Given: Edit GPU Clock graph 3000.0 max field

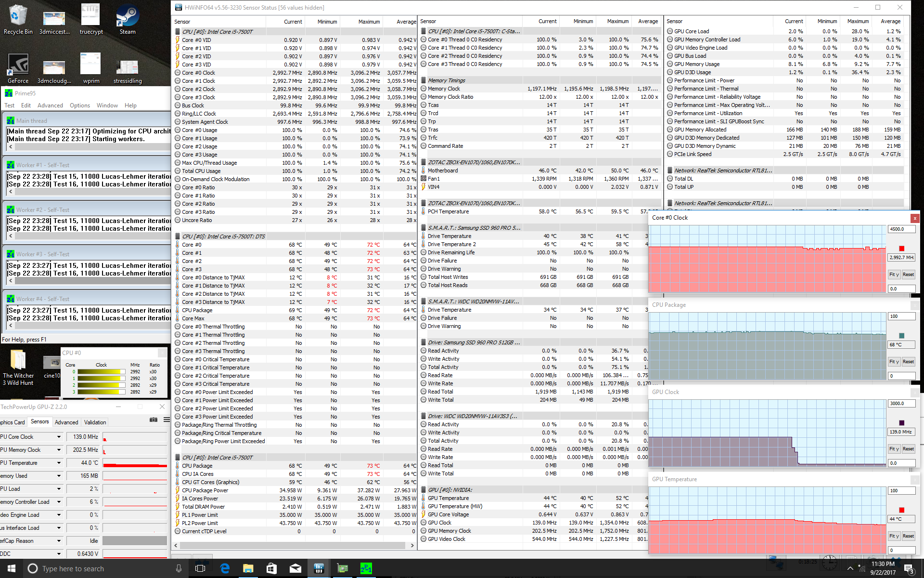Looking at the screenshot, I should [x=901, y=404].
